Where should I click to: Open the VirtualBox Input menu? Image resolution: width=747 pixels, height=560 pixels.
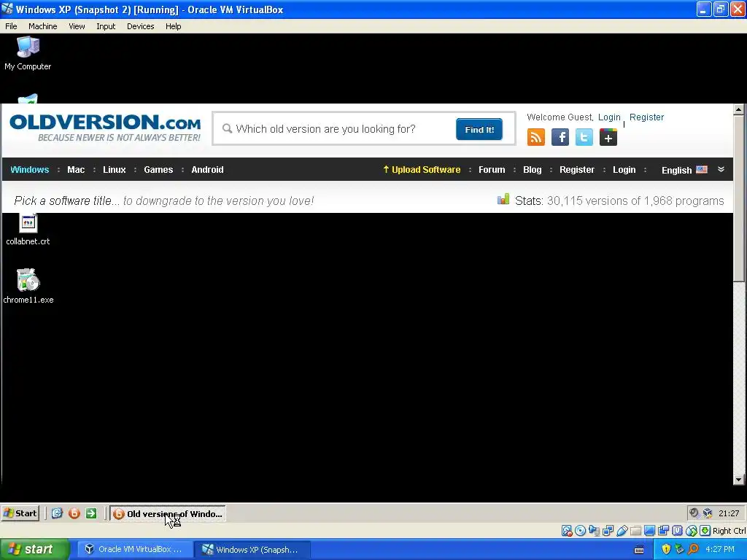106,26
